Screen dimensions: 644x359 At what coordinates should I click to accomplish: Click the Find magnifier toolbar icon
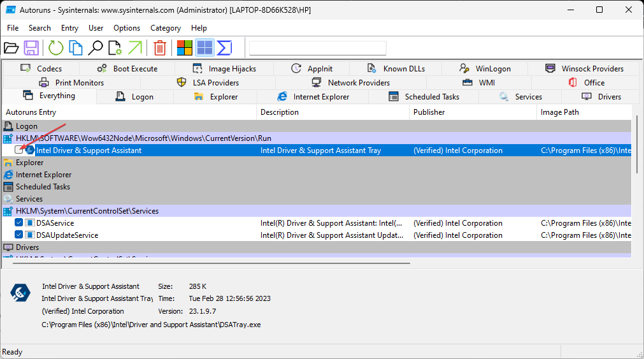pyautogui.click(x=96, y=48)
